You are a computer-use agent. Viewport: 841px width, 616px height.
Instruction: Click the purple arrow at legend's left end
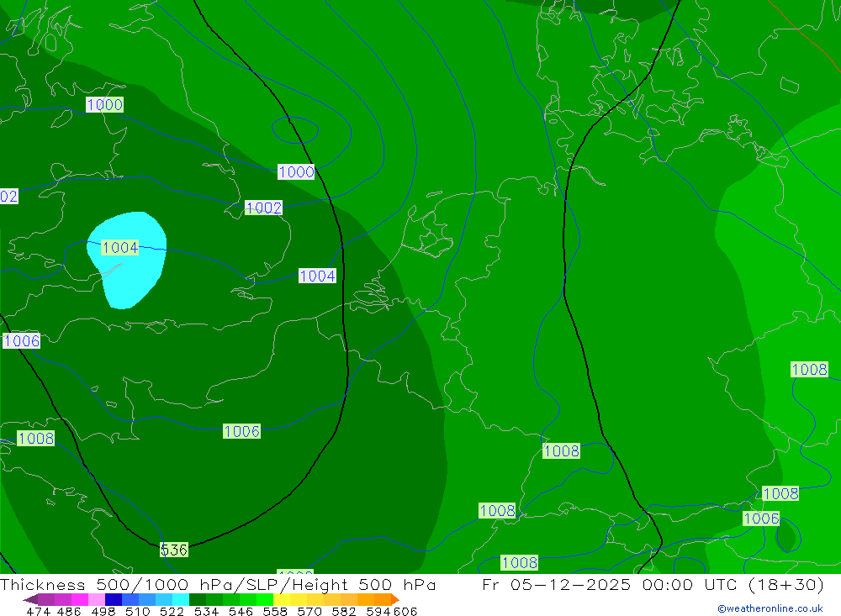point(29,599)
